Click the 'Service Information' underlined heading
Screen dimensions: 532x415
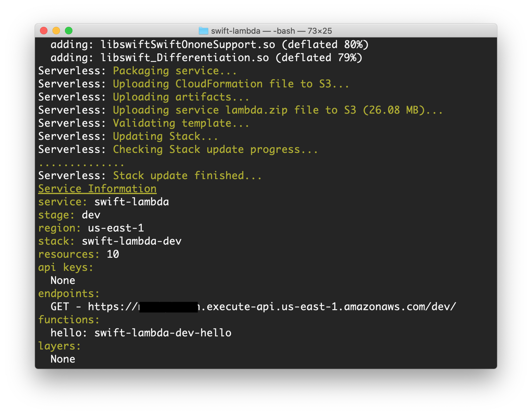(97, 189)
